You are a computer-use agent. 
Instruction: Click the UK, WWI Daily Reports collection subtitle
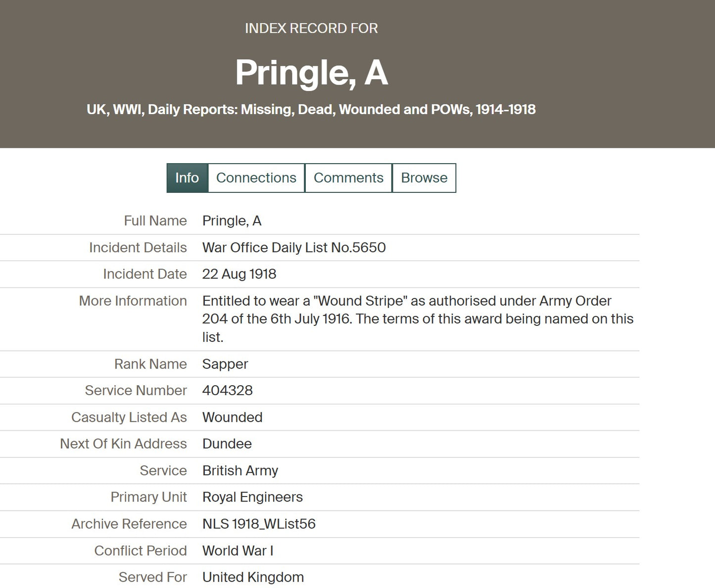pos(311,109)
